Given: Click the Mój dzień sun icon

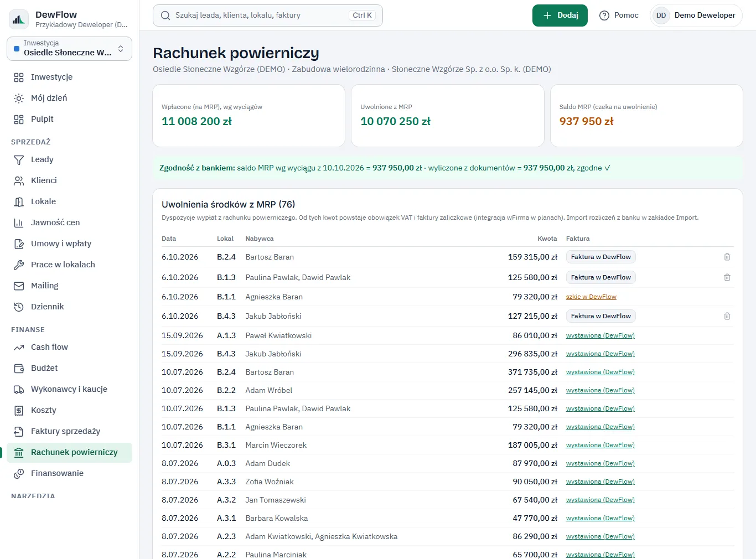Looking at the screenshot, I should [19, 99].
